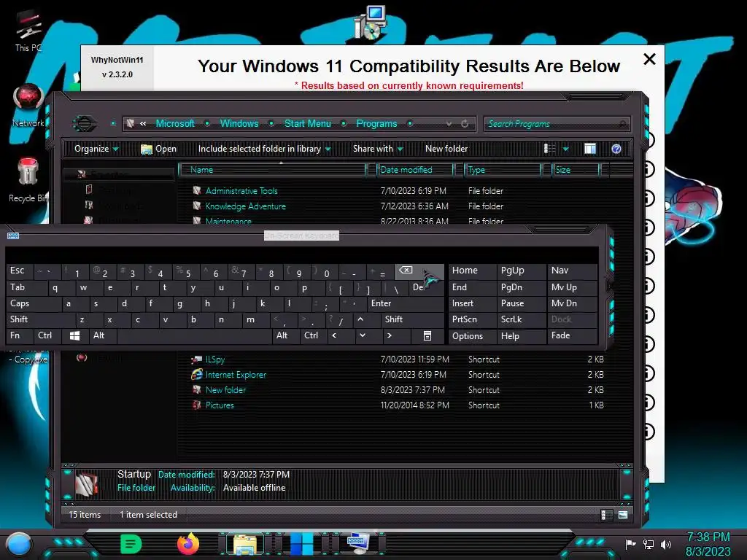Click the Help key on keyboard
The height and width of the screenshot is (560, 747).
pos(521,335)
